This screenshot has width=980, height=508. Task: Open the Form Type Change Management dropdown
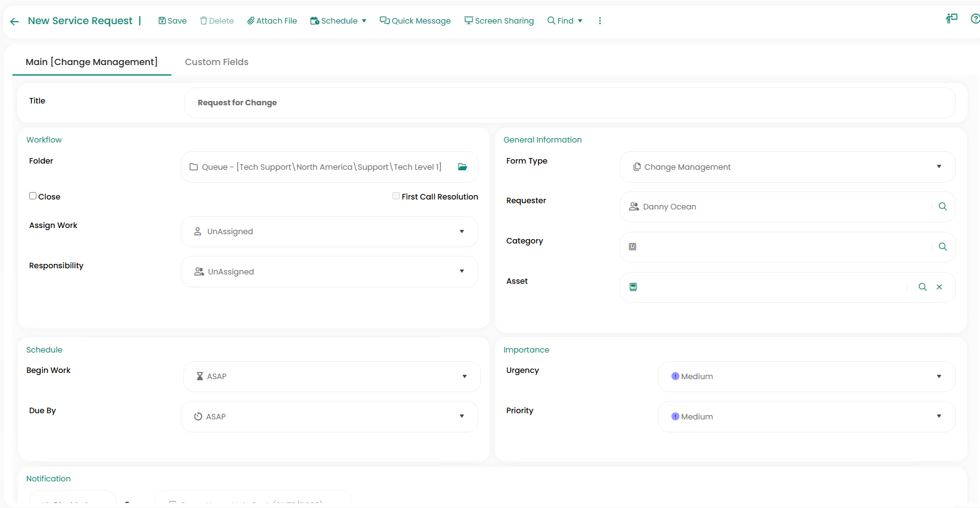(x=787, y=167)
